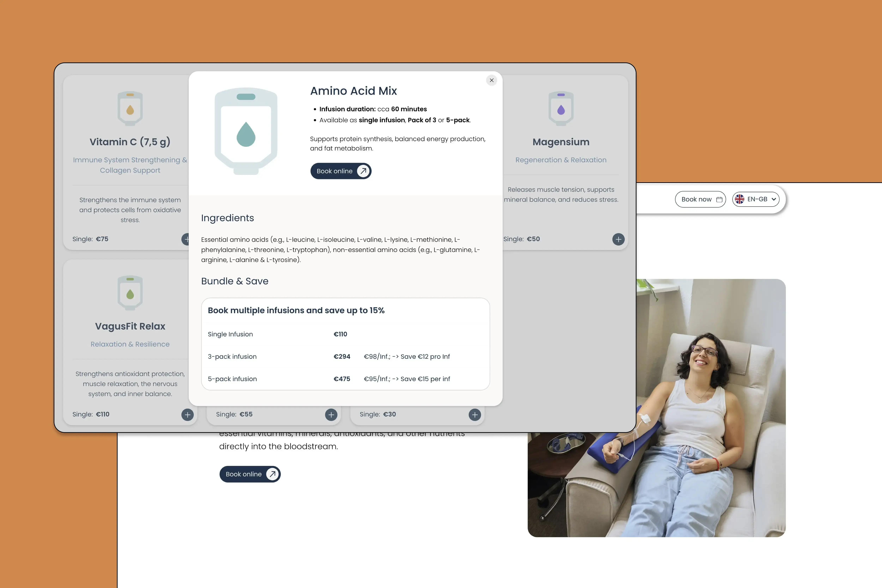Open details for the €55 infusion card
Screen dimensions: 882x588
tap(331, 414)
